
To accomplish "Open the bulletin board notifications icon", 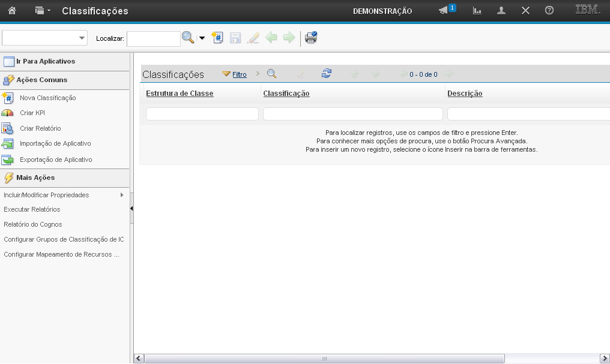I will click(x=444, y=11).
